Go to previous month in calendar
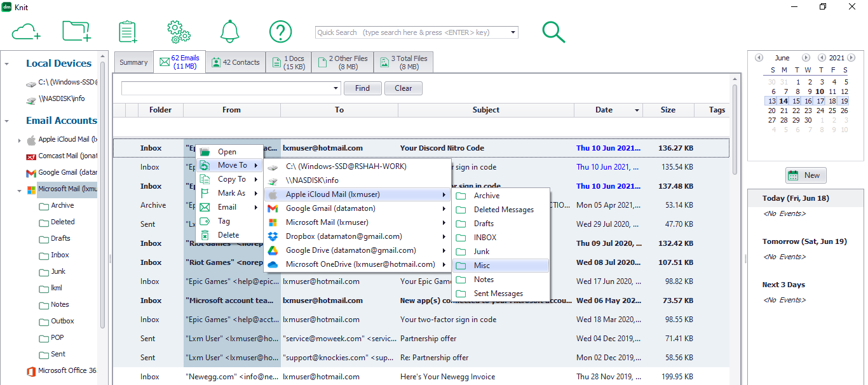This screenshot has height=385, width=868. [x=759, y=58]
